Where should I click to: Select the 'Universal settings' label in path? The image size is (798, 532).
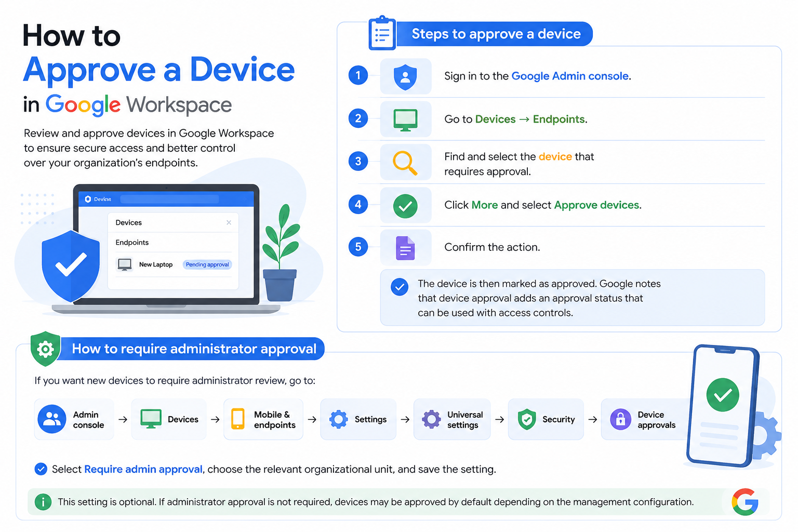click(465, 420)
